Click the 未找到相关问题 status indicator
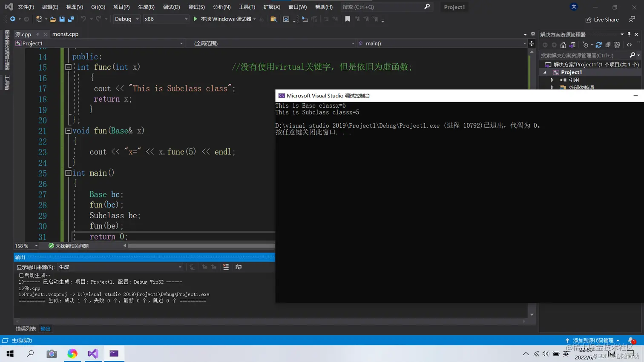The height and width of the screenshot is (362, 644). [x=69, y=246]
